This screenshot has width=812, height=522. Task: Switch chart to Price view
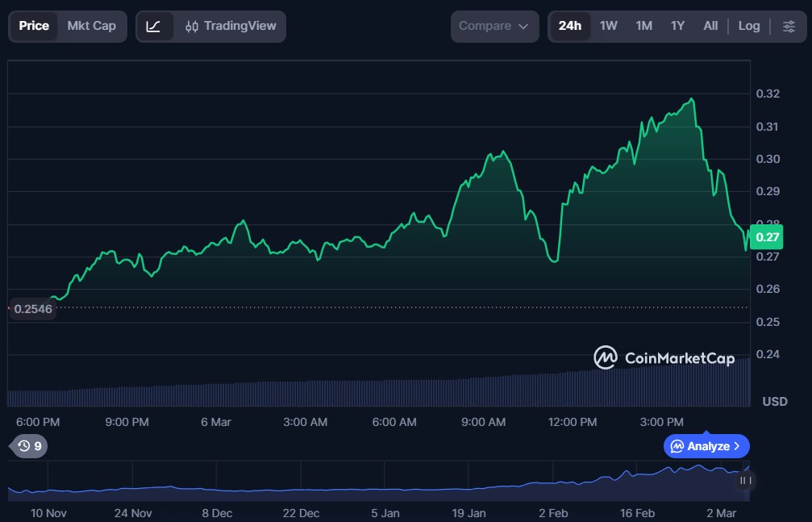[x=34, y=26]
